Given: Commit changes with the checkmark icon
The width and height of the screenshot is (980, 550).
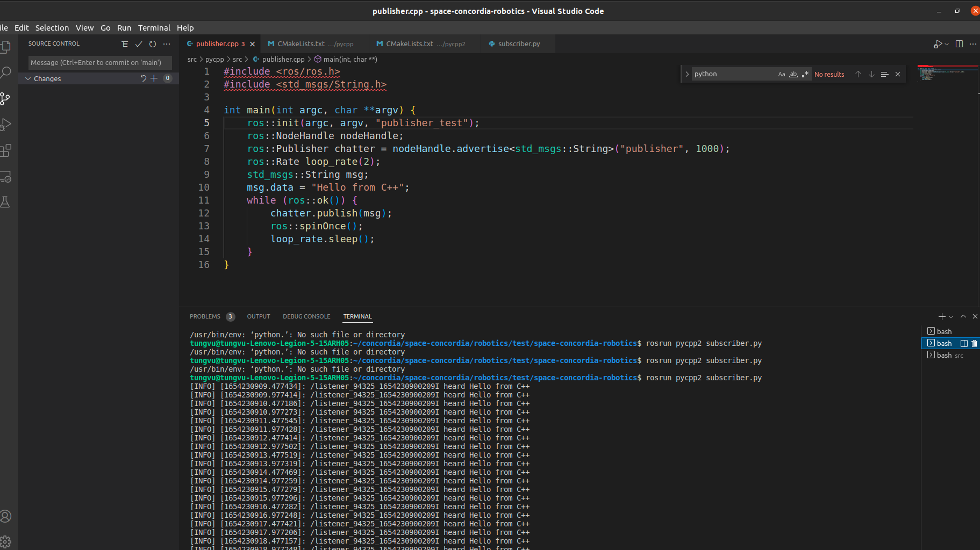Looking at the screenshot, I should [139, 44].
